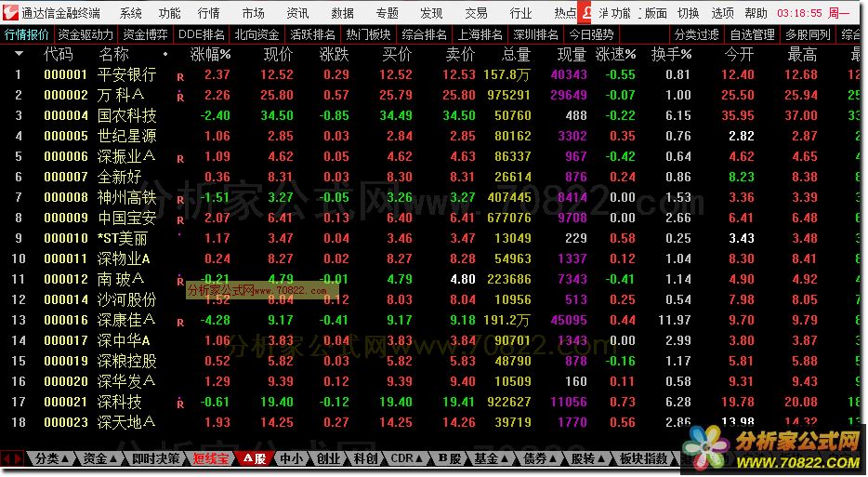Select the 板块指数 bottom tab

click(x=644, y=458)
